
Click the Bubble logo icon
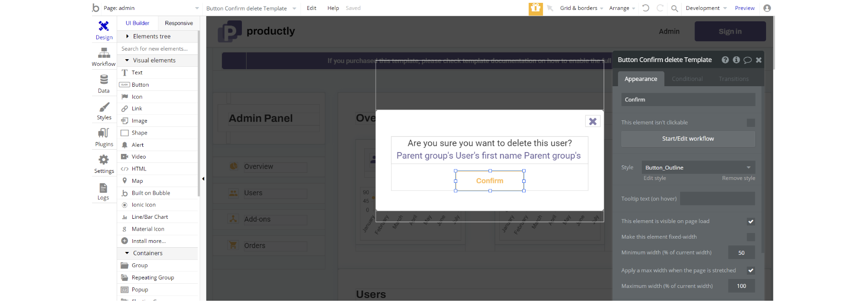(x=96, y=8)
